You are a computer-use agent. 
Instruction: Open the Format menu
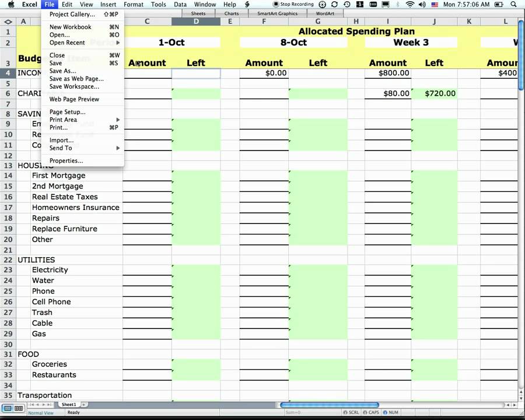point(133,4)
